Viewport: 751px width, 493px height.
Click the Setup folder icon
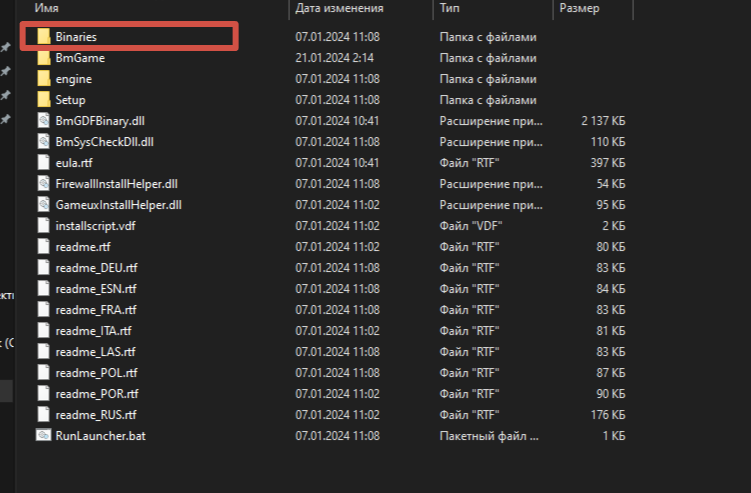point(43,100)
